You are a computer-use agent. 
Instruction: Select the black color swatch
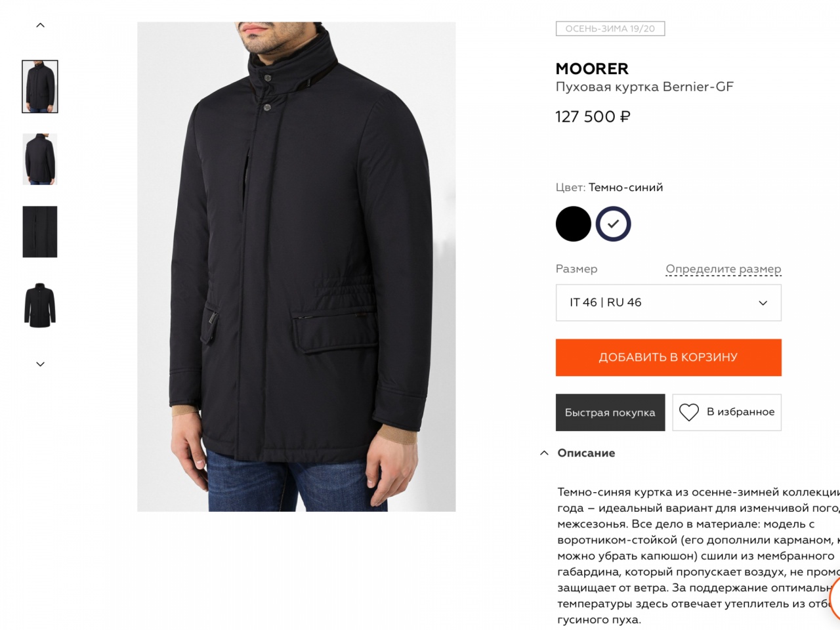point(573,224)
